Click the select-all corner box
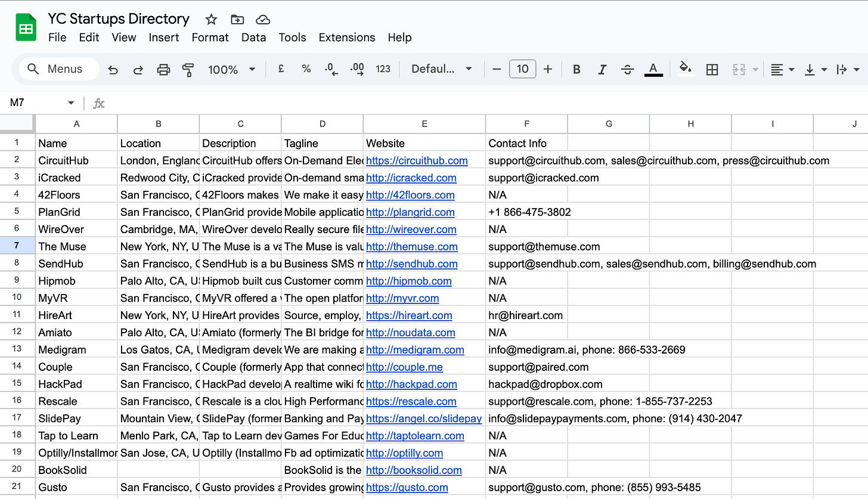868x499 pixels. tap(17, 123)
